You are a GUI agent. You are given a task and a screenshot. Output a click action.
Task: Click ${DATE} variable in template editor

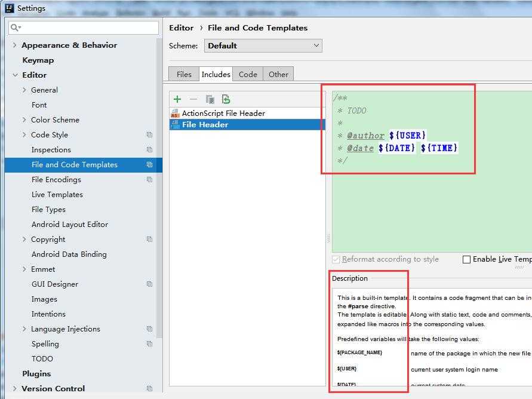coord(396,148)
